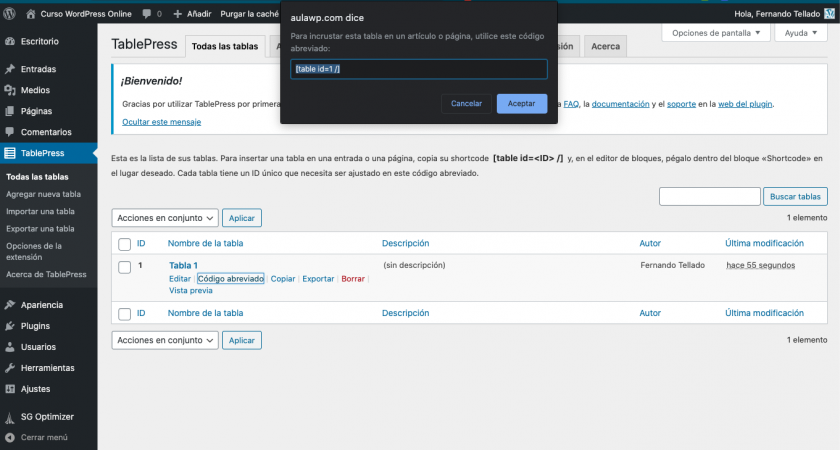The width and height of the screenshot is (840, 450).
Task: Switch to the Acerca tab
Action: click(605, 46)
